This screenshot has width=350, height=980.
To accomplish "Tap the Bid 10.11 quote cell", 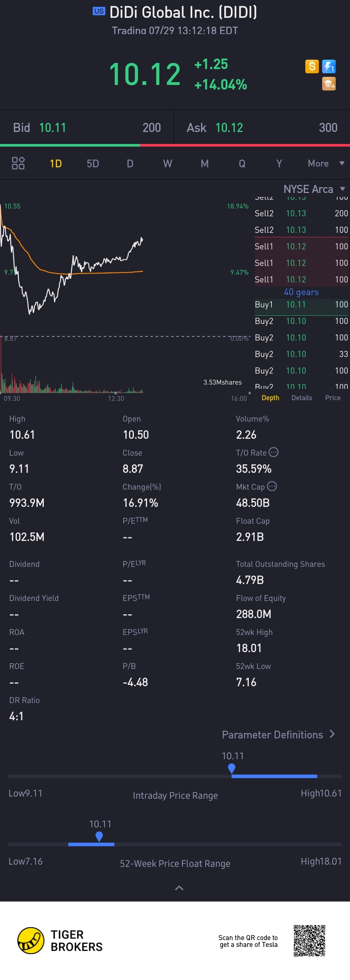I will point(87,127).
